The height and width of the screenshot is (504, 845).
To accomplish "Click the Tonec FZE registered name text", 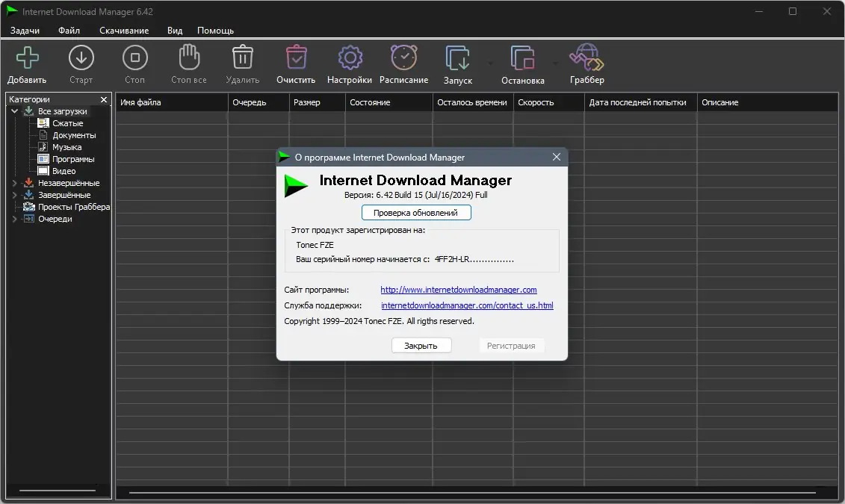I will (x=315, y=245).
